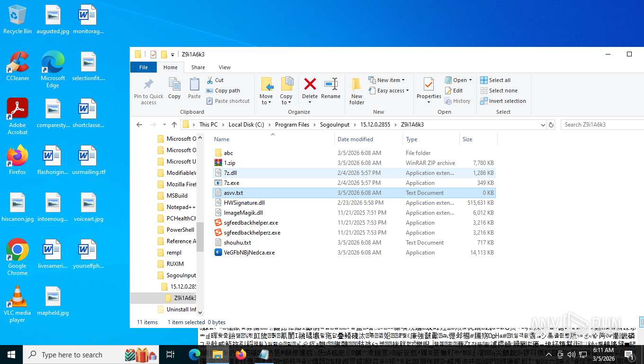Click the Pin to Quick access icon
This screenshot has width=644, height=364.
pyautogui.click(x=148, y=85)
